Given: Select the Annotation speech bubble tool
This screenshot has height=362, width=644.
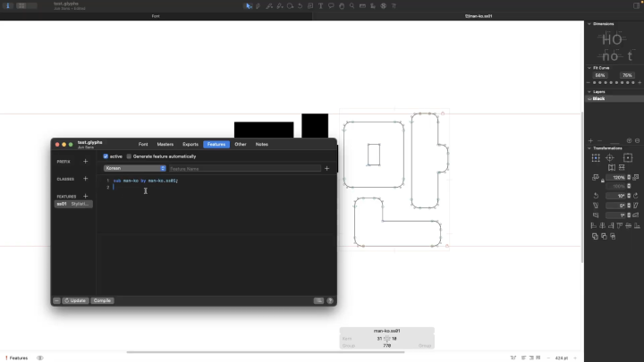Looking at the screenshot, I should click(331, 5).
